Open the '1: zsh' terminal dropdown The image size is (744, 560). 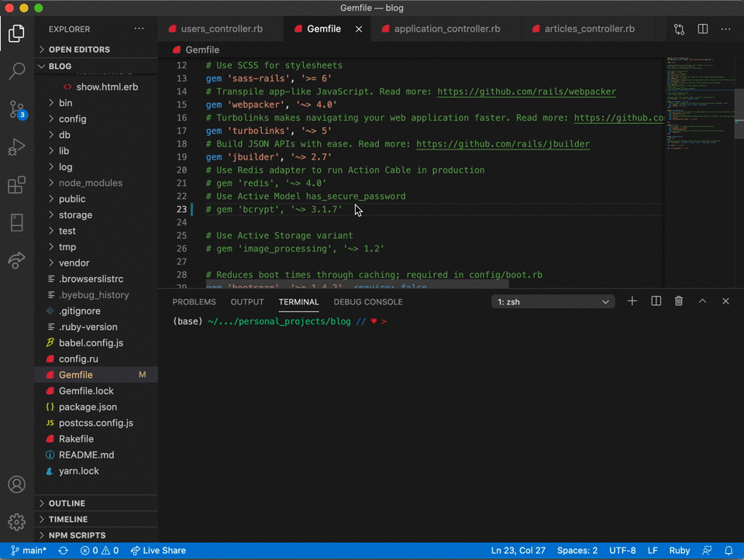[553, 301]
